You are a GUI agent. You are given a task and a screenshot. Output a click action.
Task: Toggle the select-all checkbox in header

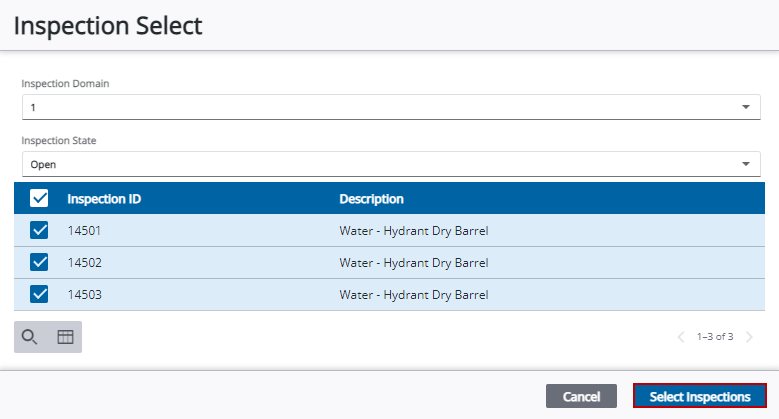(x=40, y=198)
